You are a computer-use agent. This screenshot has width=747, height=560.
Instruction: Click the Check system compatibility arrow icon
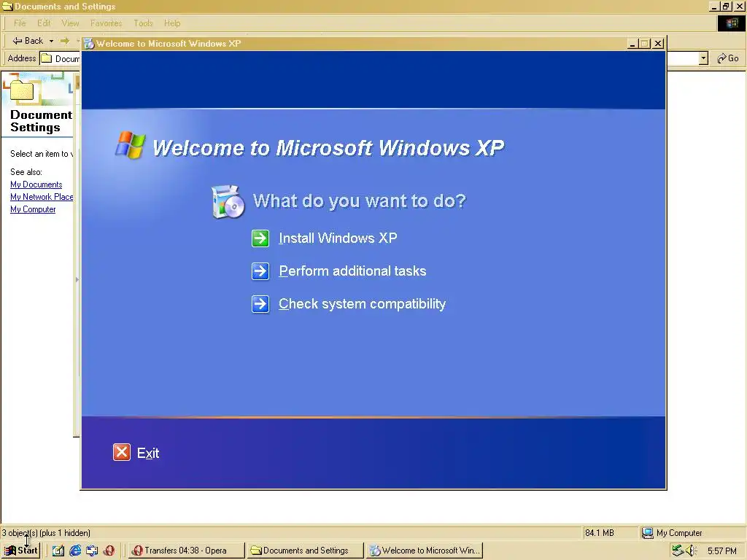coord(260,304)
